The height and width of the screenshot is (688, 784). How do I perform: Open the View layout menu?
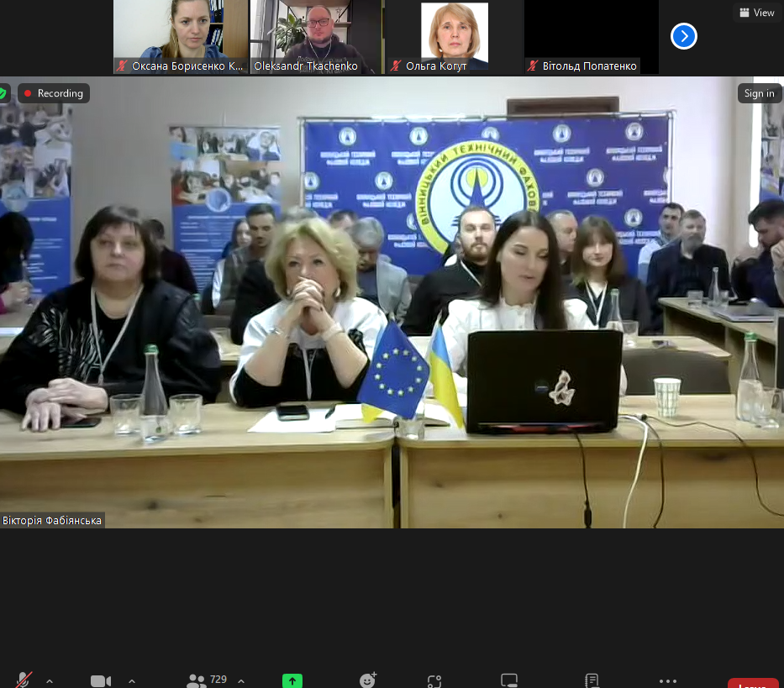pos(756,13)
